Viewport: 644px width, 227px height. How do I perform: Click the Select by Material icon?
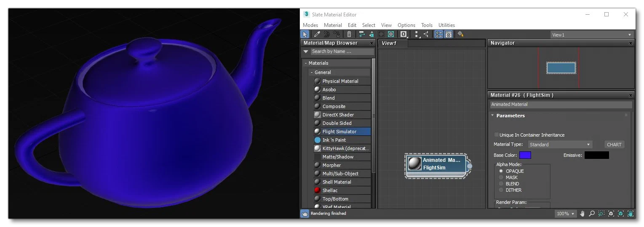tap(461, 34)
